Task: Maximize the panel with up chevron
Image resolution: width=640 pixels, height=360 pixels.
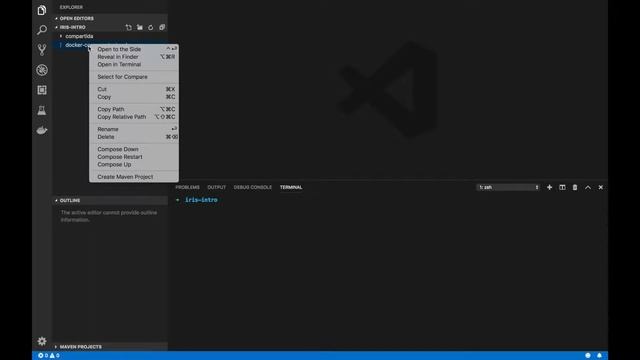Action: [588, 187]
